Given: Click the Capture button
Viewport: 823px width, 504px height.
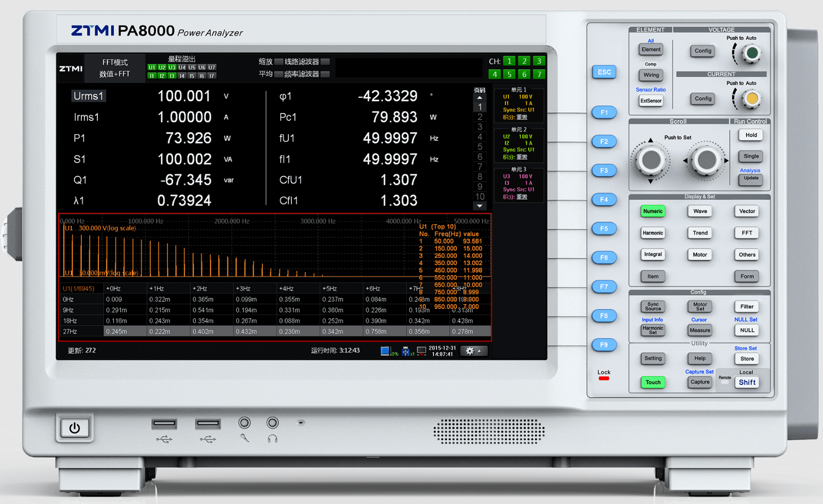Looking at the screenshot, I should 700,382.
